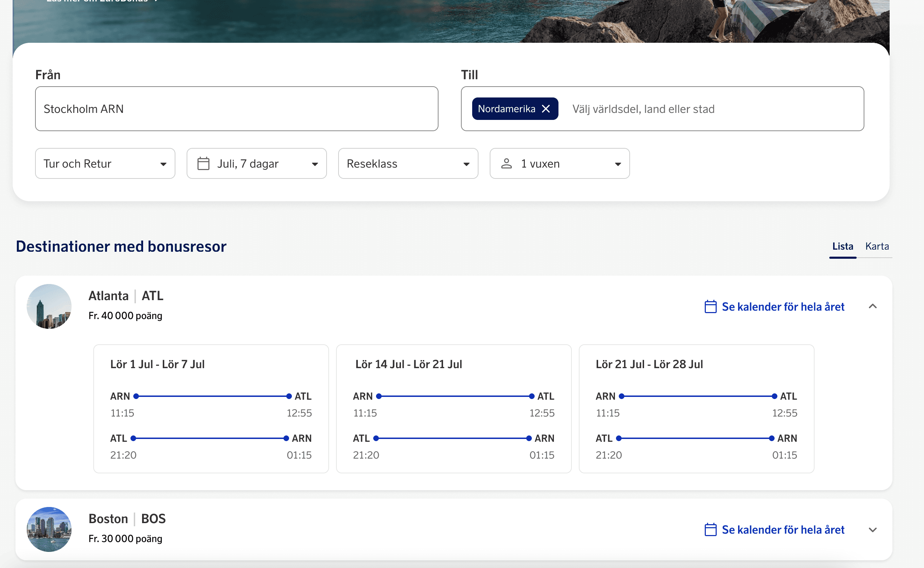Collapse the Atlanta destination card
The image size is (924, 568).
click(872, 306)
